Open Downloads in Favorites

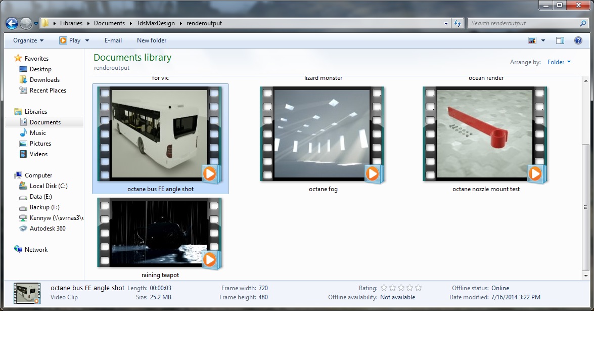tap(44, 79)
